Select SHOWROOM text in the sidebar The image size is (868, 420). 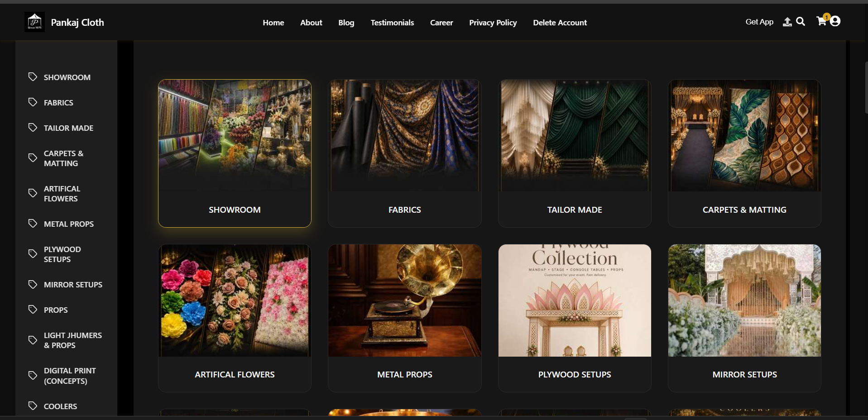pos(67,77)
